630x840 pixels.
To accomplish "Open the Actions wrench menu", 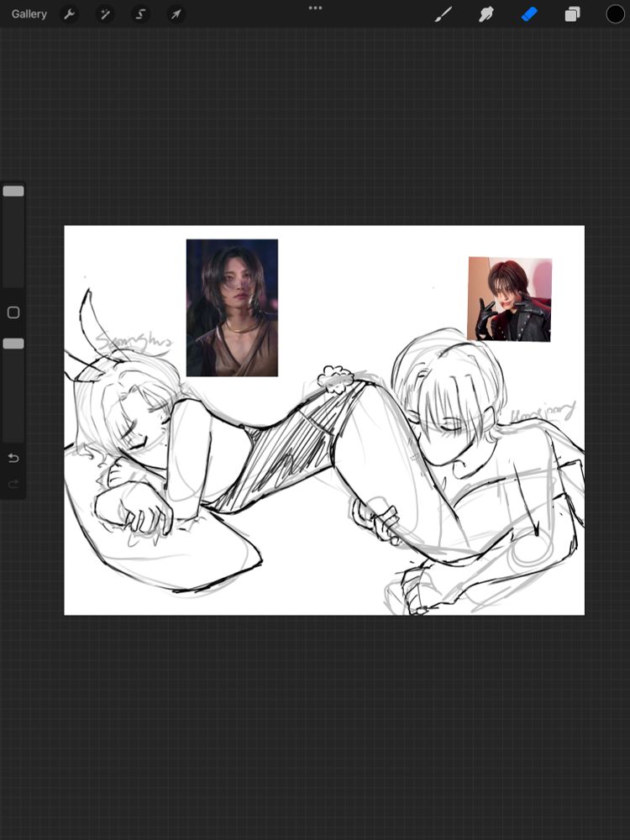I will [x=69, y=14].
